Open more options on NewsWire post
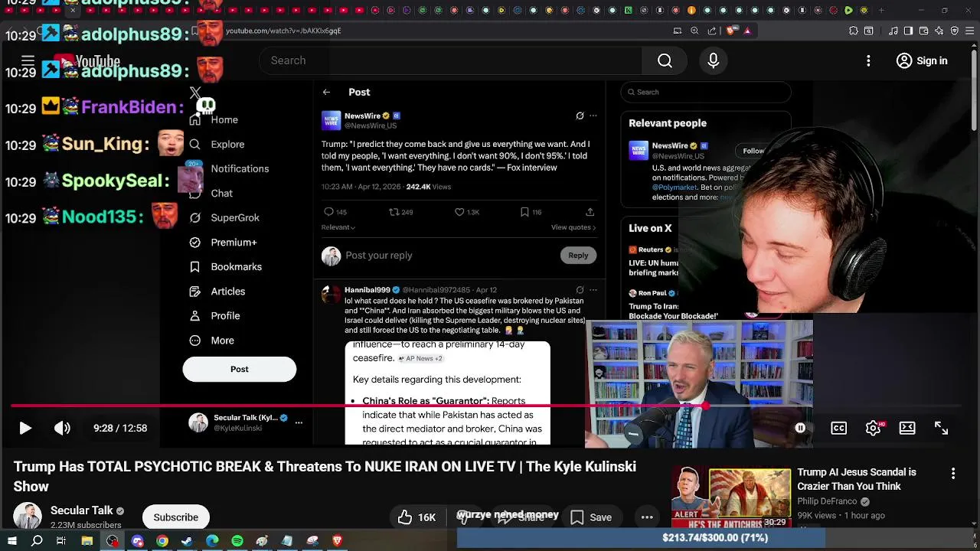 point(593,116)
